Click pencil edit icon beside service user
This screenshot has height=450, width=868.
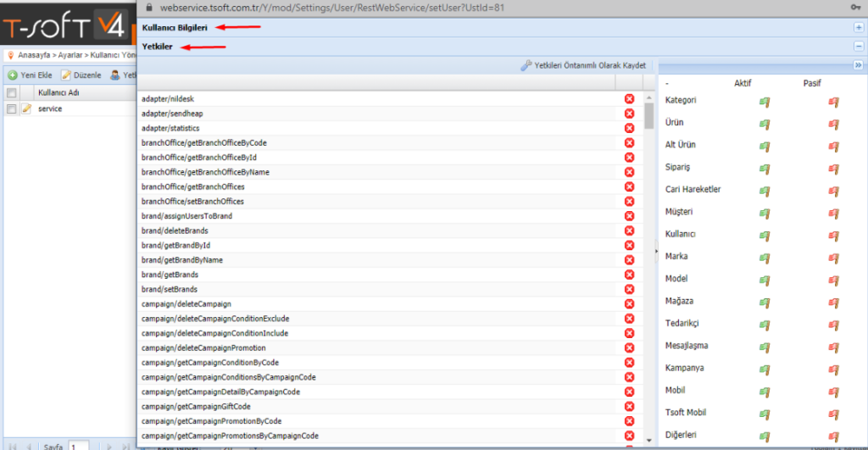tap(26, 108)
